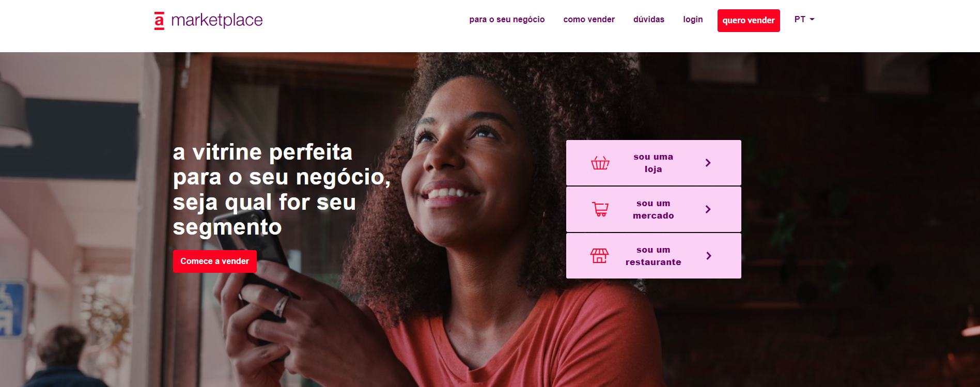Click the storefront icon for restaurante
Image resolution: width=980 pixels, height=387 pixels.
click(599, 256)
